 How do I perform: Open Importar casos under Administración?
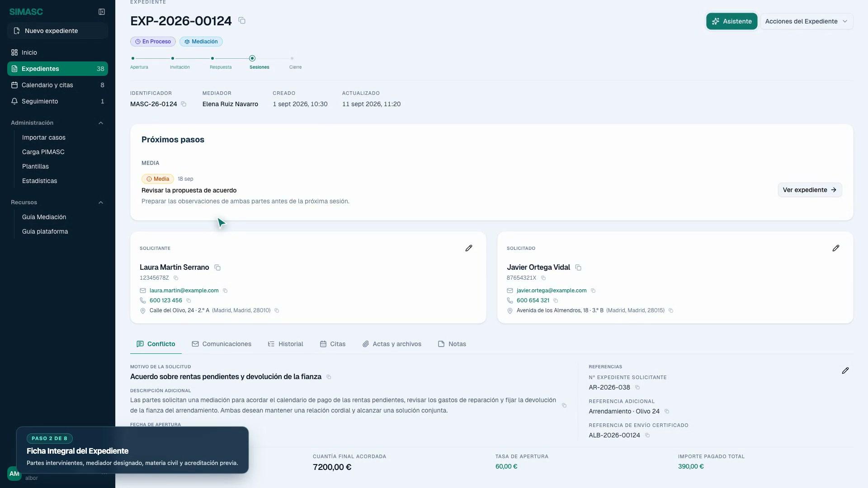[x=44, y=137]
